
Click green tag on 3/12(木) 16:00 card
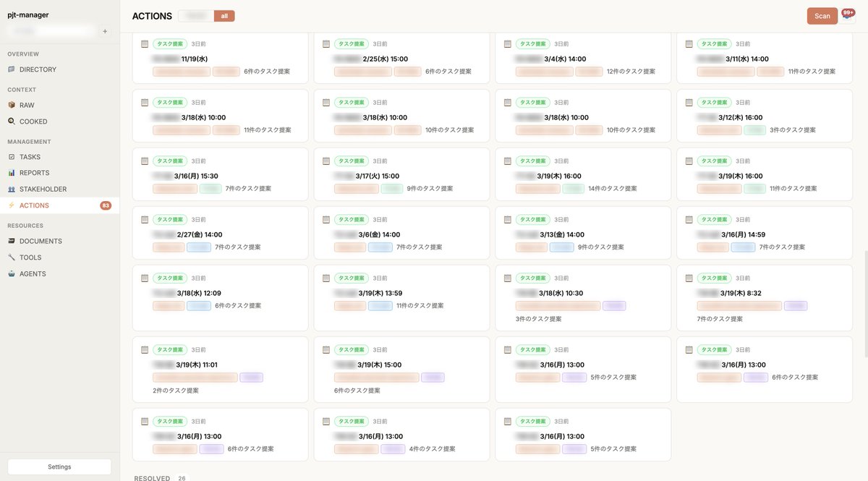click(x=755, y=130)
